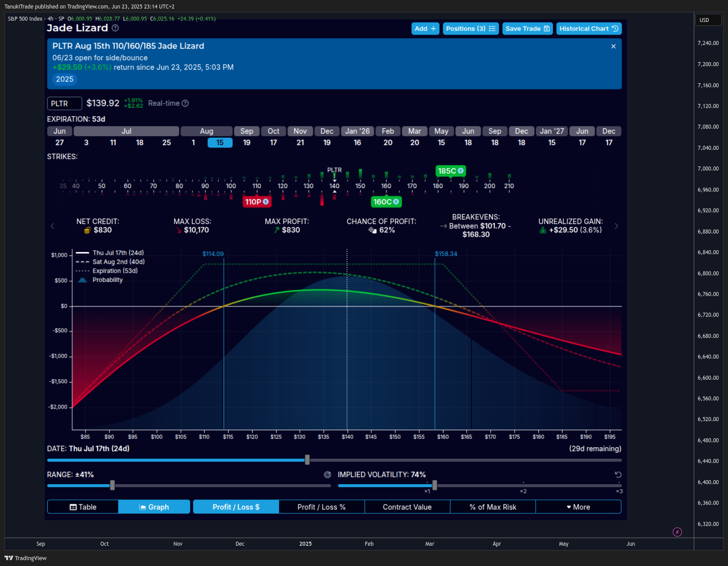Image resolution: width=728 pixels, height=566 pixels.
Task: Open the Jade Lizard help icon
Action: pos(115,28)
